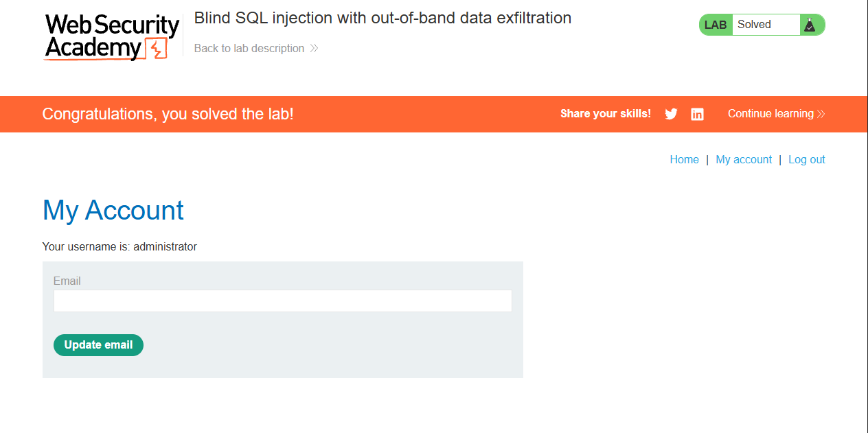Viewport: 868px width, 433px height.
Task: Click the Update email button
Action: [98, 345]
